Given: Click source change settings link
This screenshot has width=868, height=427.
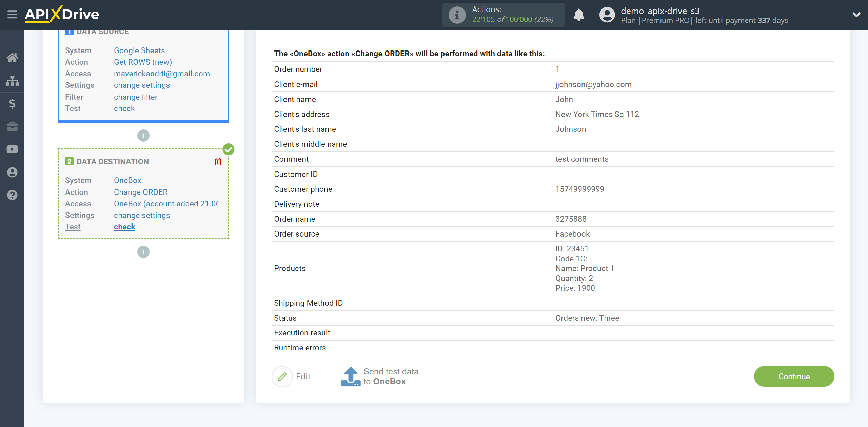Looking at the screenshot, I should 142,85.
